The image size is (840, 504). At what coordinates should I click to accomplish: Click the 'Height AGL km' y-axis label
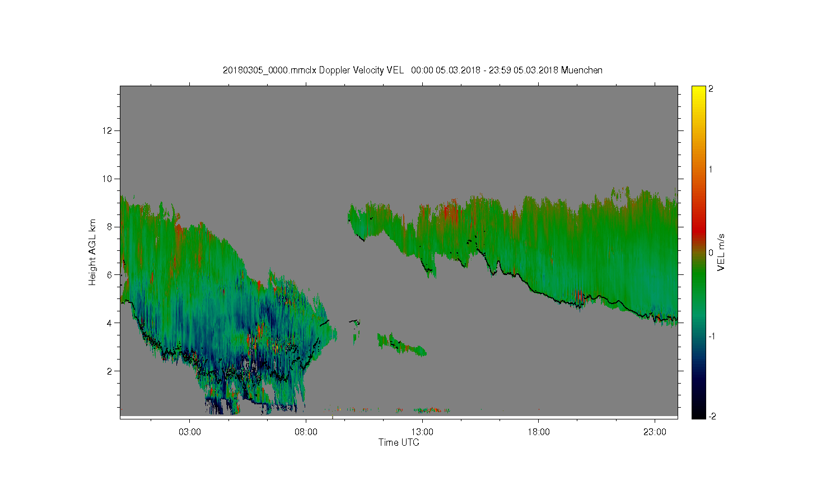[92, 252]
